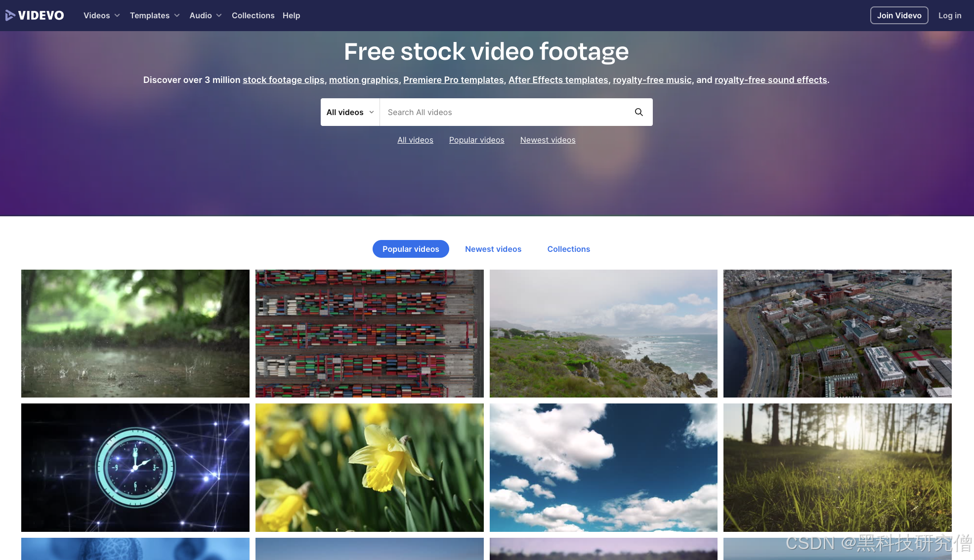Click the Log in link
Screen dimensions: 974x560
[949, 15]
